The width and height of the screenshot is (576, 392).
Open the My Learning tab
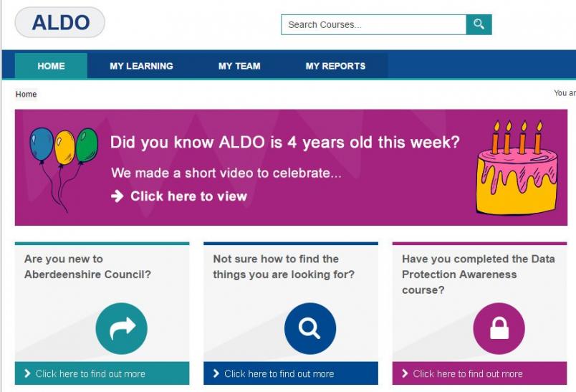(141, 66)
